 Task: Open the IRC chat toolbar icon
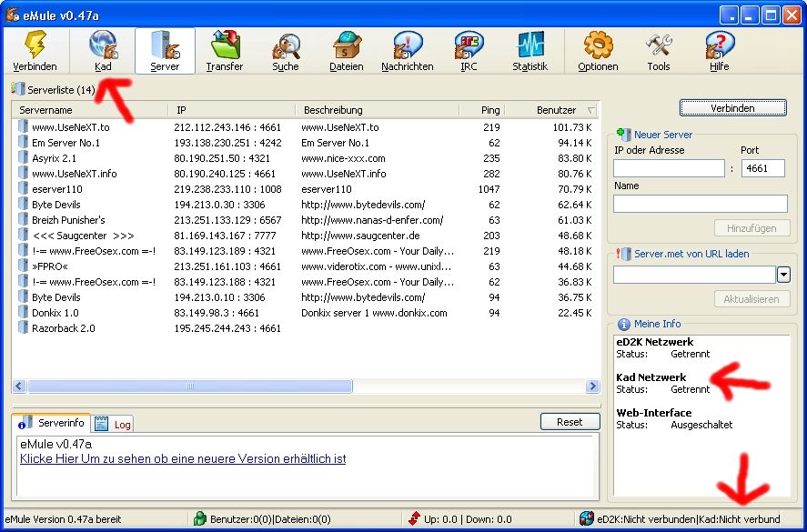[x=469, y=45]
